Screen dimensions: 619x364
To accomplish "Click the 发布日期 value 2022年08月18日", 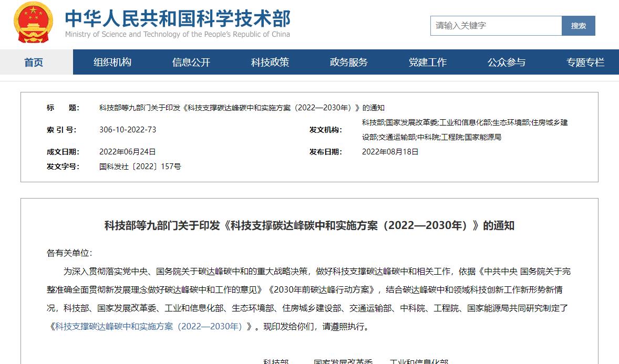I will tap(390, 152).
